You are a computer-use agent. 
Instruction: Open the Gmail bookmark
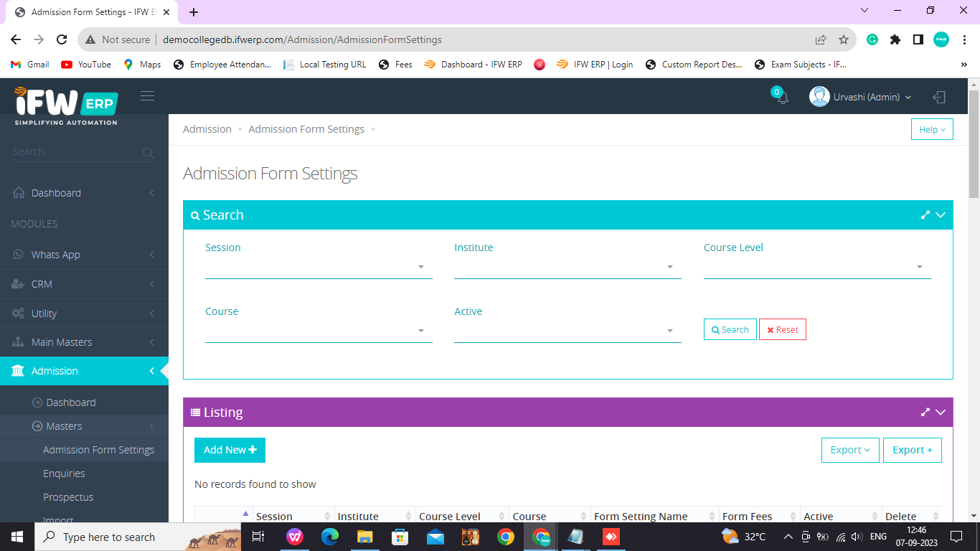30,65
